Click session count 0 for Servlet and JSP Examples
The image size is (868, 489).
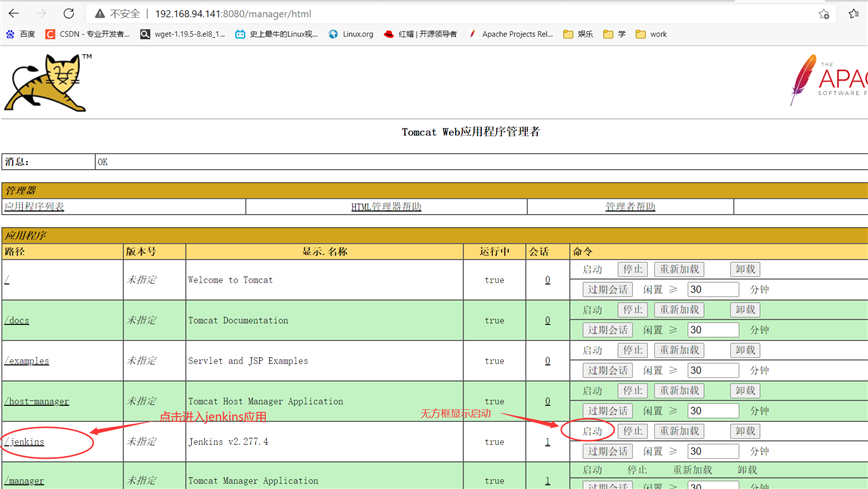pyautogui.click(x=547, y=361)
